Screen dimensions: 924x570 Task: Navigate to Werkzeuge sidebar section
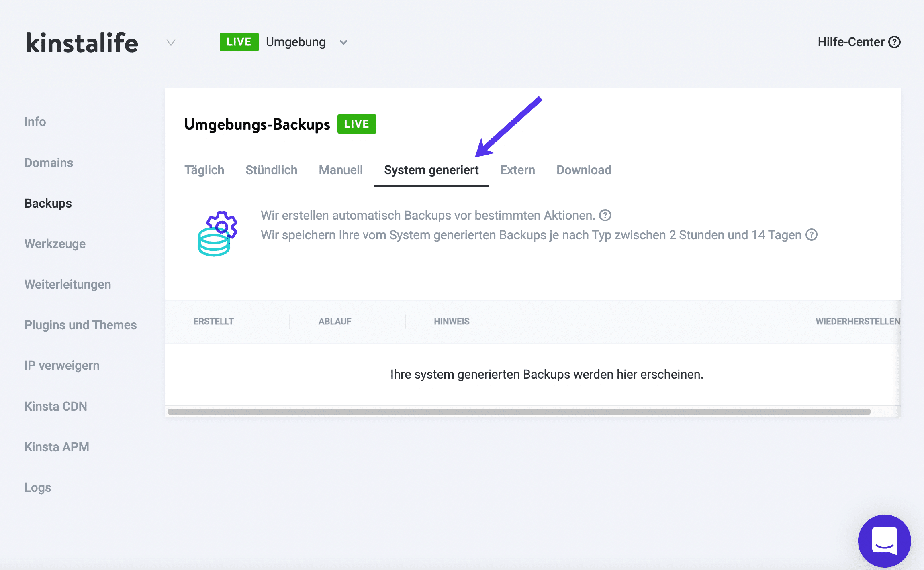(54, 243)
